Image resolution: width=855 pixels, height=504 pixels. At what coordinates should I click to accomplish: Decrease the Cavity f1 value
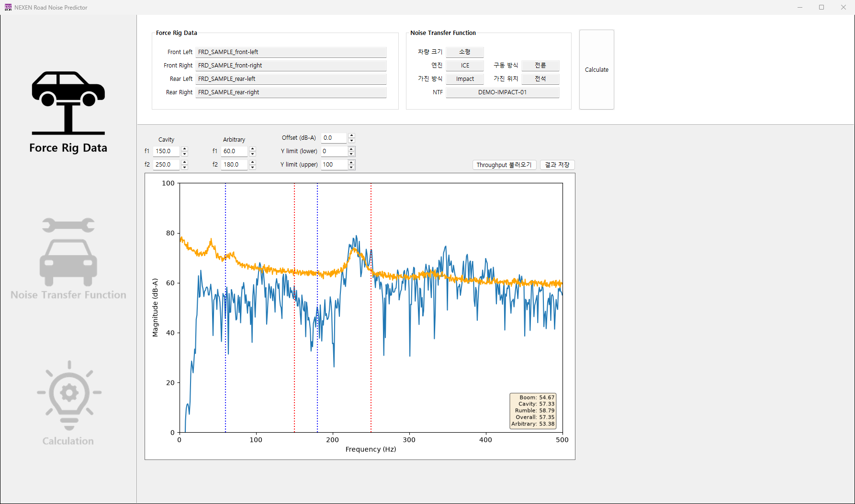pos(185,154)
